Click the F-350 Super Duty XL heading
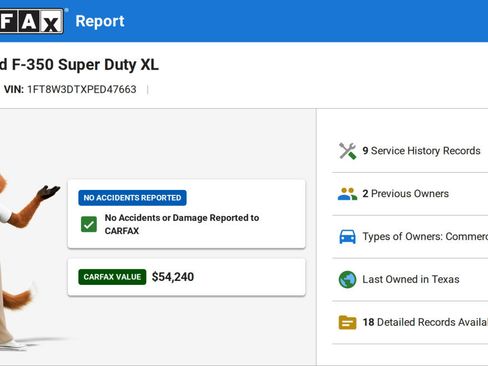Image resolution: width=488 pixels, height=366 pixels. click(79, 65)
